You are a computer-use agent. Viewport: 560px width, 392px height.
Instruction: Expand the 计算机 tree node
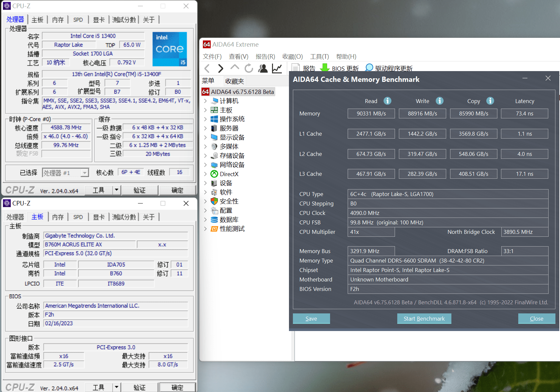coord(205,101)
